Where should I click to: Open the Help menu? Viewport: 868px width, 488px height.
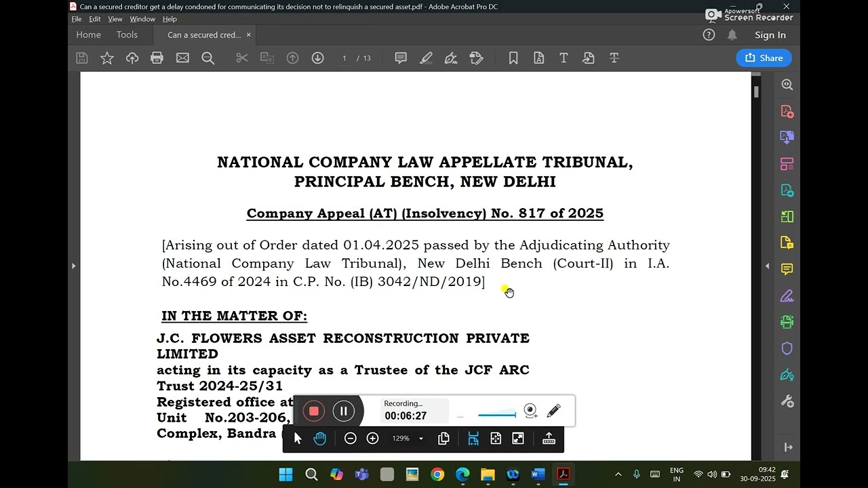pos(170,19)
